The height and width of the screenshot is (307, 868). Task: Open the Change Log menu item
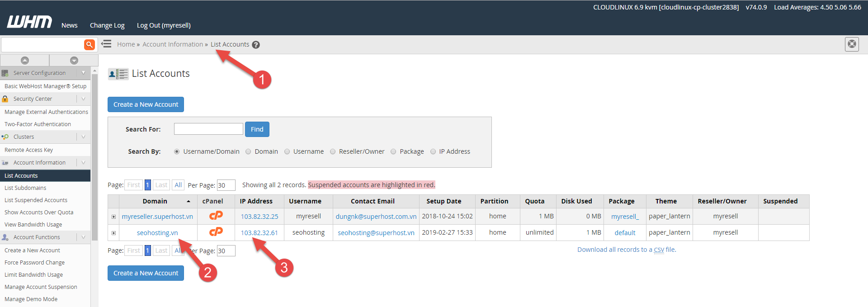pos(107,25)
